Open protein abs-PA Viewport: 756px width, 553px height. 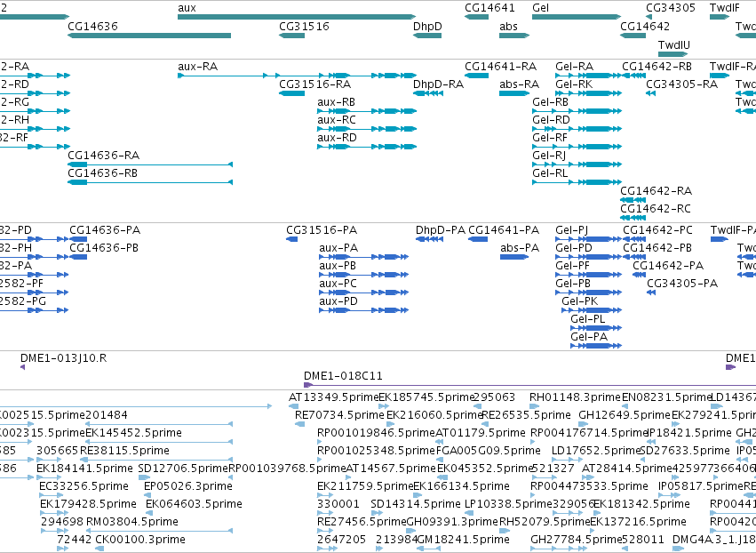tap(520, 248)
